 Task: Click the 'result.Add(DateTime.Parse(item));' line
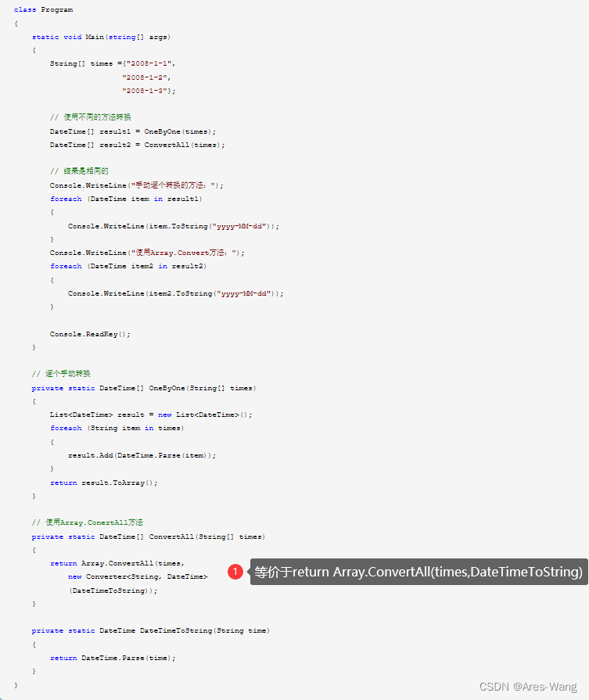(x=142, y=456)
